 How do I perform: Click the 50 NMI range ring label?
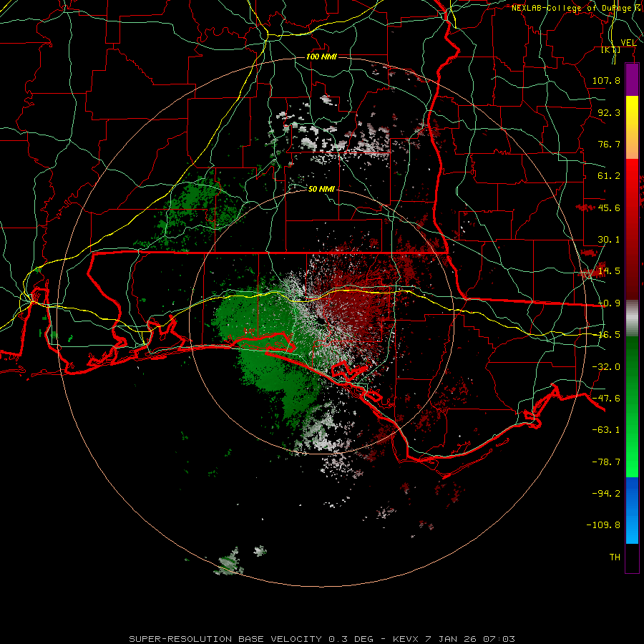coord(321,189)
